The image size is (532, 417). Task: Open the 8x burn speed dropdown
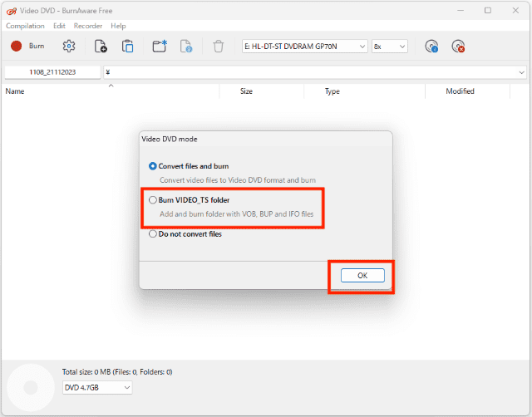click(x=390, y=47)
